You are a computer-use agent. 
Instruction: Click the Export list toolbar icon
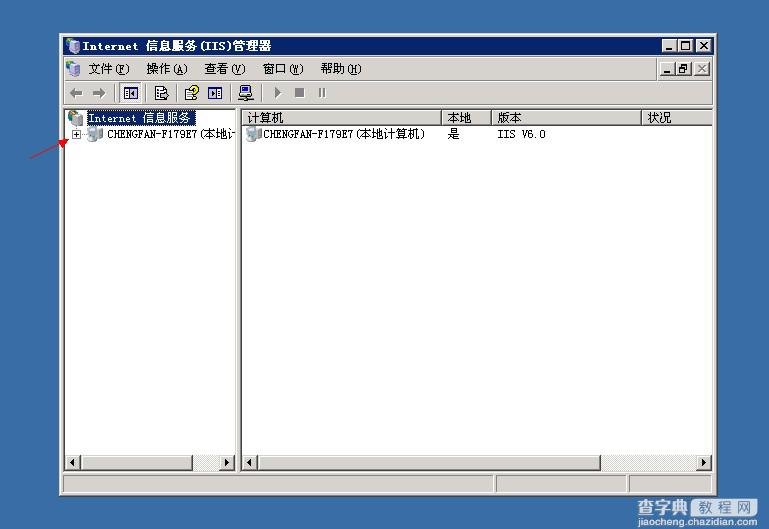pyautogui.click(x=161, y=93)
